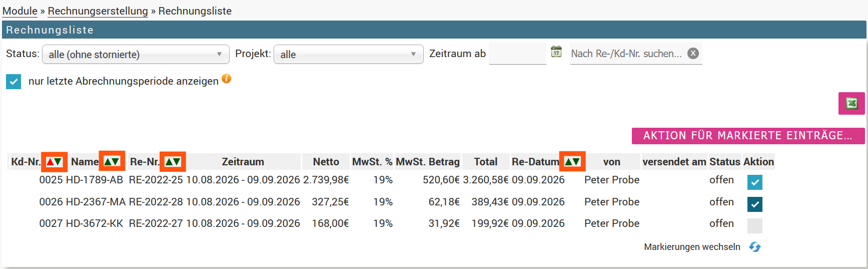Image resolution: width=868 pixels, height=269 pixels.
Task: Sort by Name column arrows
Action: coord(112,161)
